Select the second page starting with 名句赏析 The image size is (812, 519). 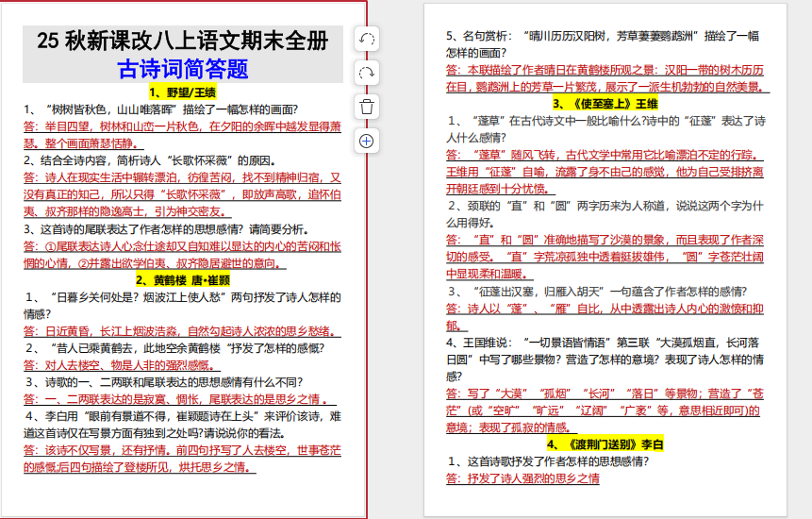605,283
